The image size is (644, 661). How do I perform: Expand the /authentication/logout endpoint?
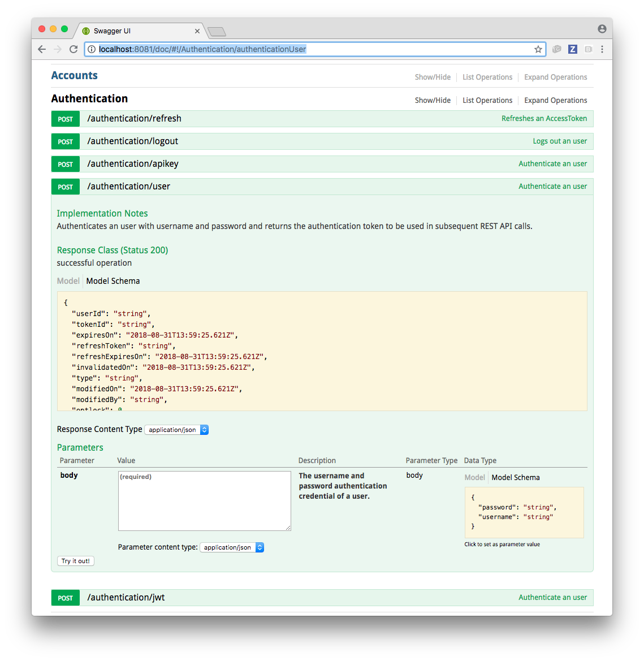click(x=133, y=141)
